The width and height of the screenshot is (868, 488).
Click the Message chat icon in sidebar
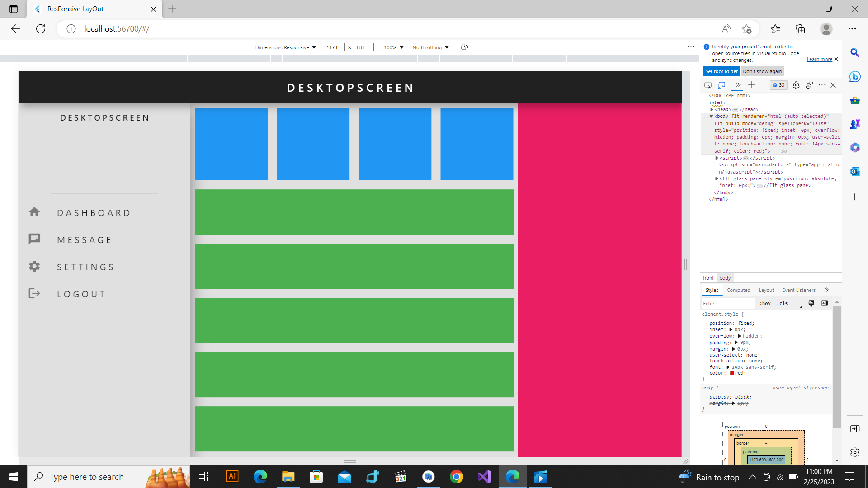[34, 239]
